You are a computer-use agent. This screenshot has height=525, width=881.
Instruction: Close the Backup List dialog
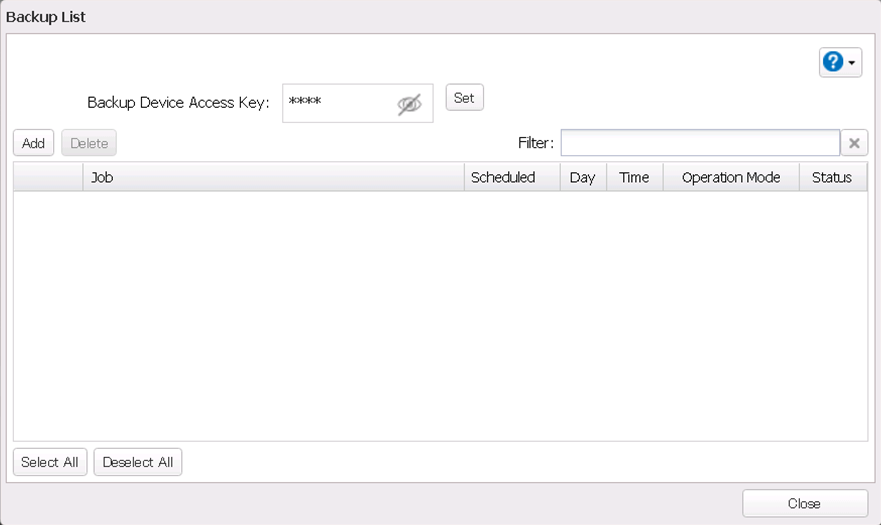pos(804,503)
